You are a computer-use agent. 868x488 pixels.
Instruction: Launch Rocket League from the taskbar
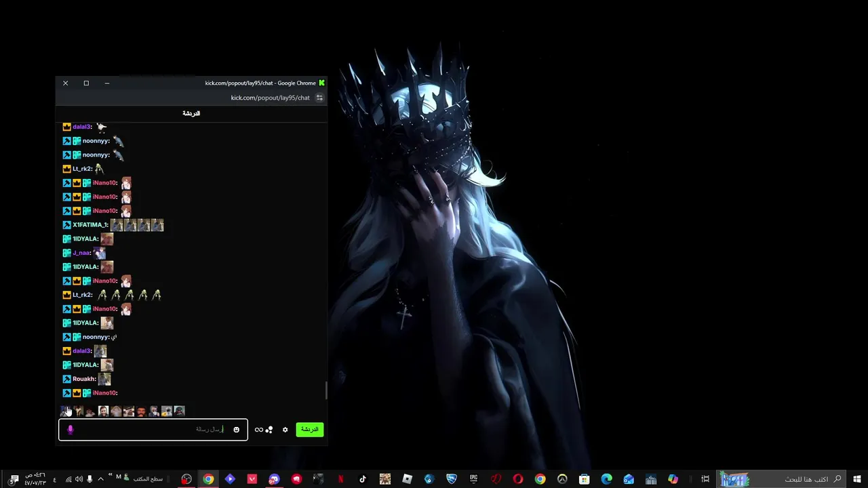451,479
